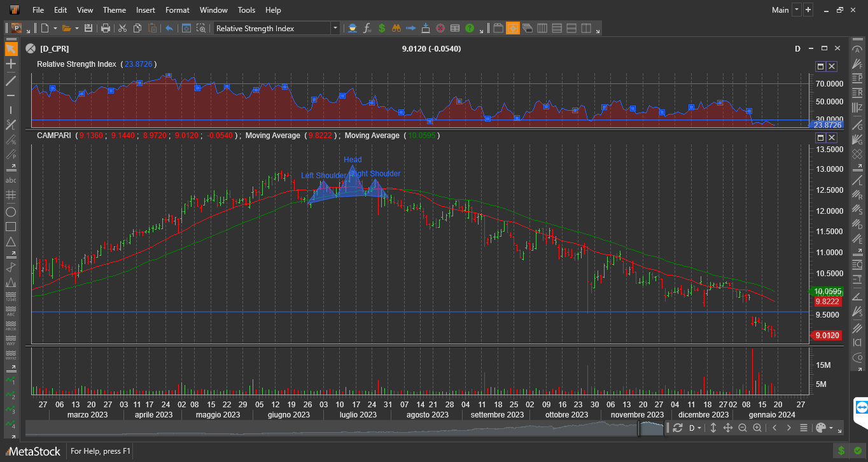868x462 pixels.
Task: Select the trendline drawing tool
Action: tap(10, 81)
